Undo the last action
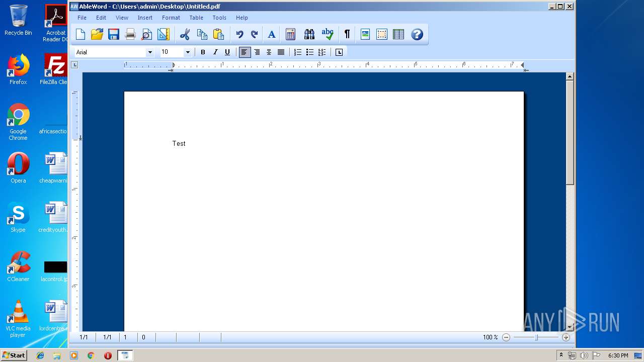This screenshot has width=644, height=362. click(x=239, y=34)
